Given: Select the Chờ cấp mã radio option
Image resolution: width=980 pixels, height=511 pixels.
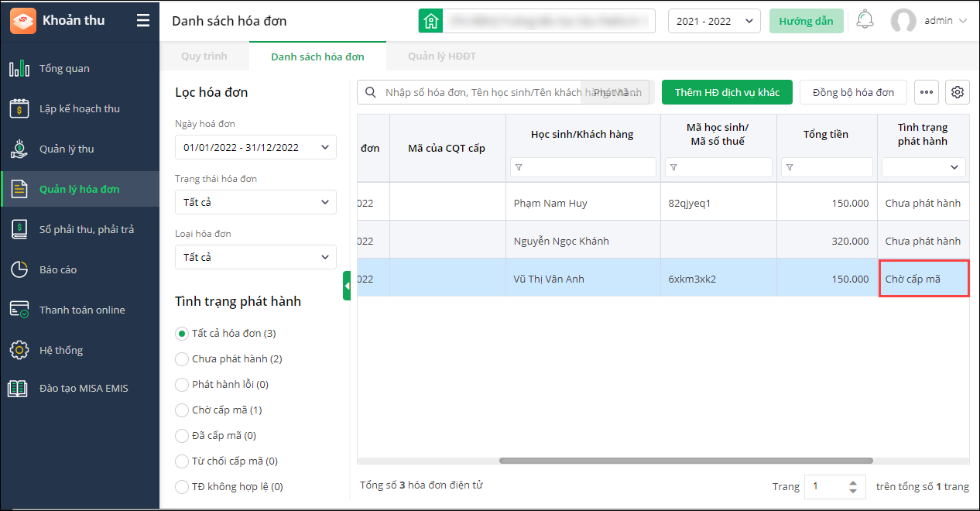Looking at the screenshot, I should 182,410.
